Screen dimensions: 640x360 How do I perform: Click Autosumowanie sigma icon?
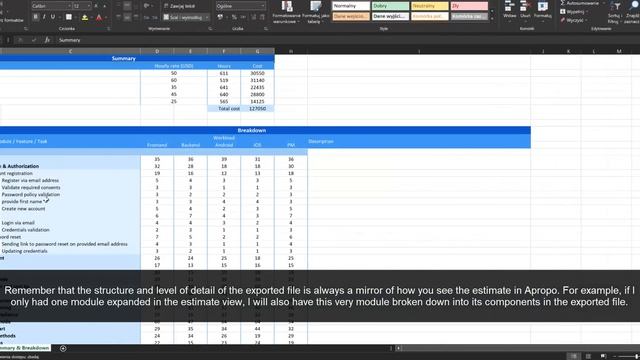coord(562,3)
